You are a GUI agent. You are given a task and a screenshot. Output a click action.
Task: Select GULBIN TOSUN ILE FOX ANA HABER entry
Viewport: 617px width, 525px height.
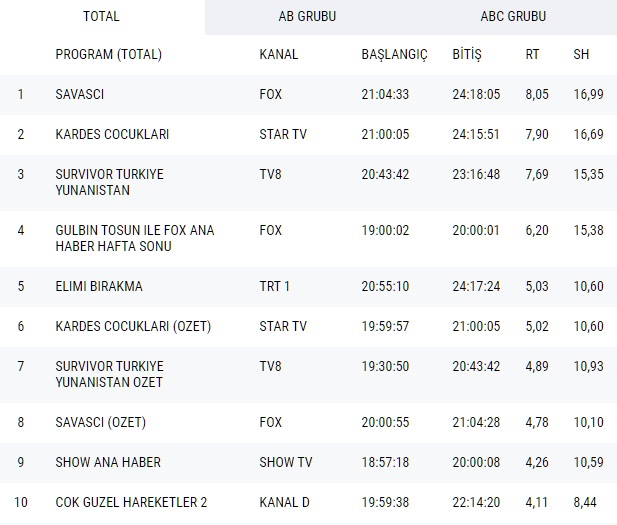(x=134, y=238)
